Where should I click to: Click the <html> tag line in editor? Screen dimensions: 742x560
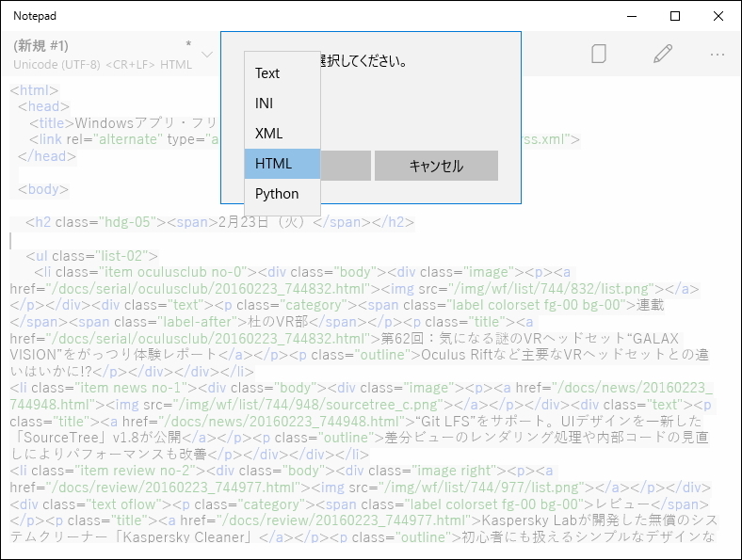tap(34, 89)
